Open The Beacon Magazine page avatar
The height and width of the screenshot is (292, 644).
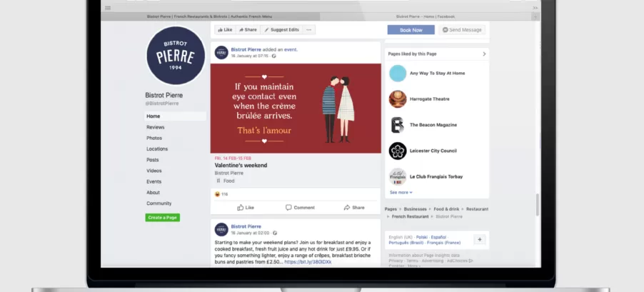click(398, 125)
